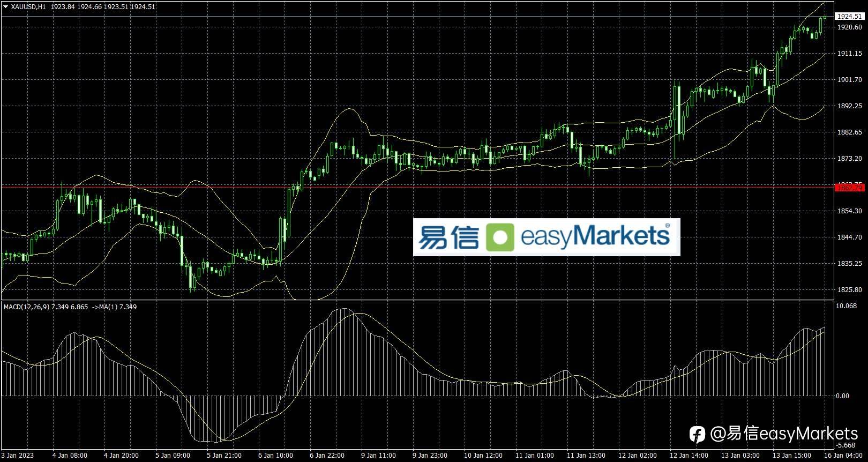Click time axis label 11 Jan 13:00
The height and width of the screenshot is (462, 868).
[585, 456]
